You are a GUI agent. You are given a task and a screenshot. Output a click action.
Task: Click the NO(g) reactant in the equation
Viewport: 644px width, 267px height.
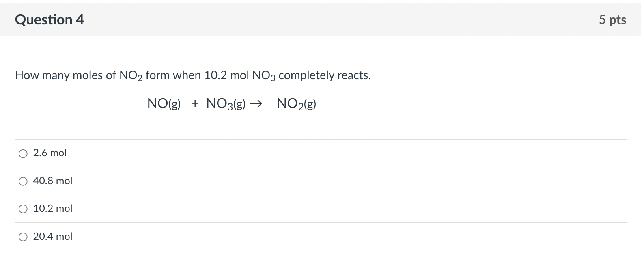(x=164, y=104)
